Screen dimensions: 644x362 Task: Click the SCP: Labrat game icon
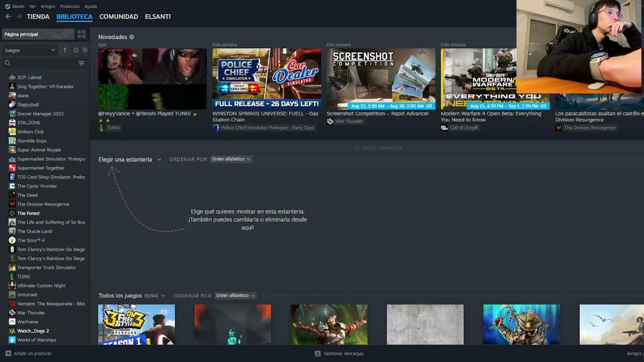(12, 77)
